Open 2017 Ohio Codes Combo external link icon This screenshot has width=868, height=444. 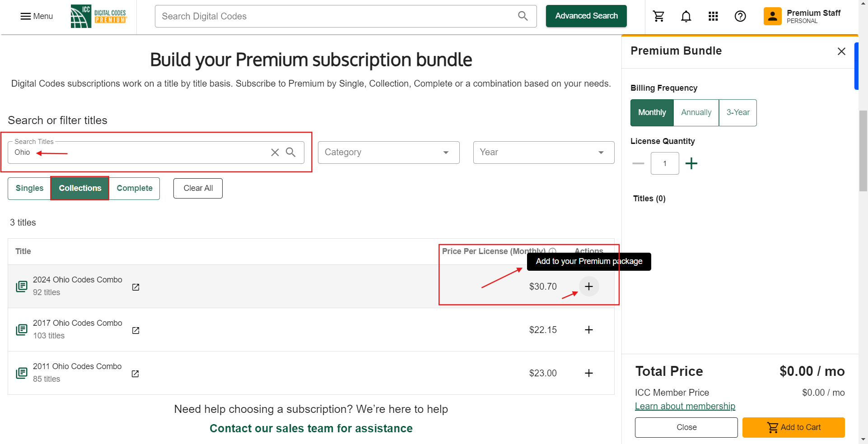tap(135, 330)
